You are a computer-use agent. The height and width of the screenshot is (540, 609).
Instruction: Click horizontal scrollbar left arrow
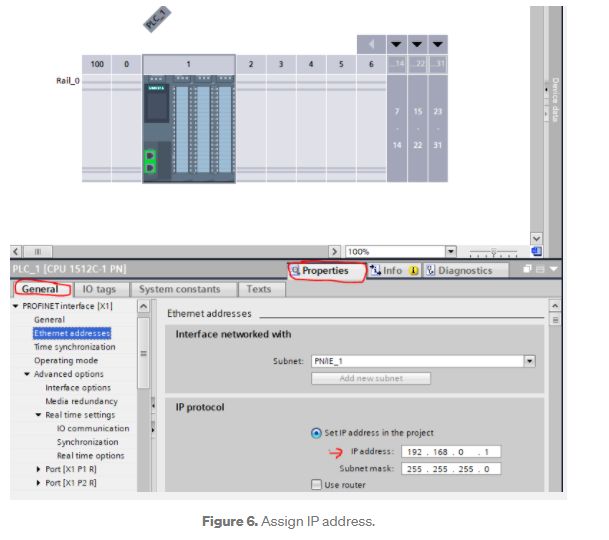click(x=16, y=251)
